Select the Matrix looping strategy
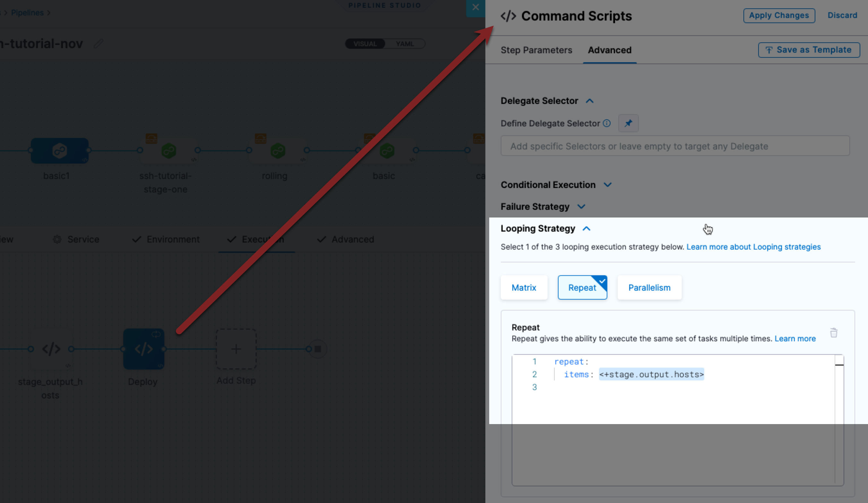This screenshot has height=503, width=868. [x=524, y=287]
